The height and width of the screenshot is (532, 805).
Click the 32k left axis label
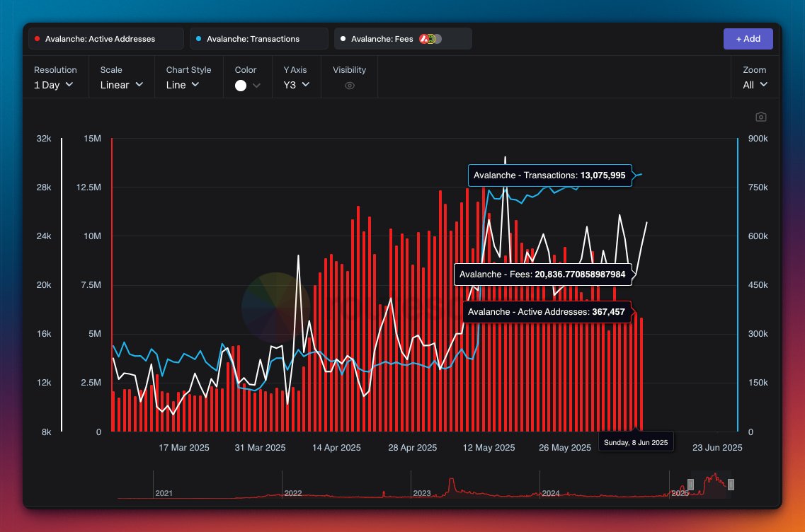[44, 139]
